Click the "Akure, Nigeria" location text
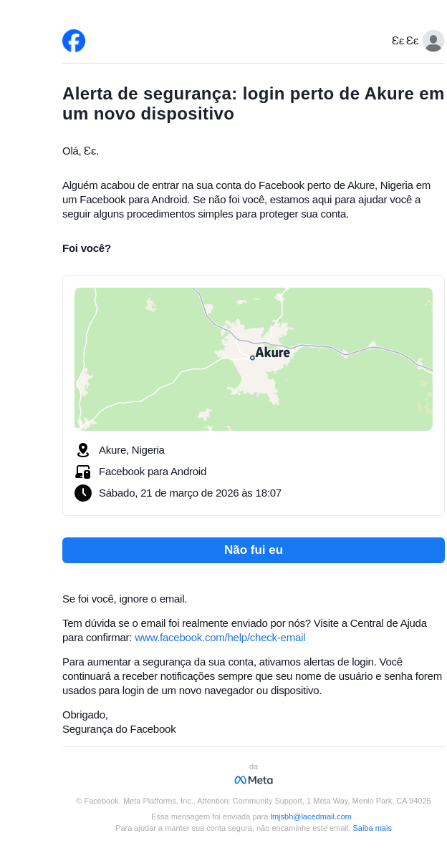447x868 pixels. tap(132, 450)
